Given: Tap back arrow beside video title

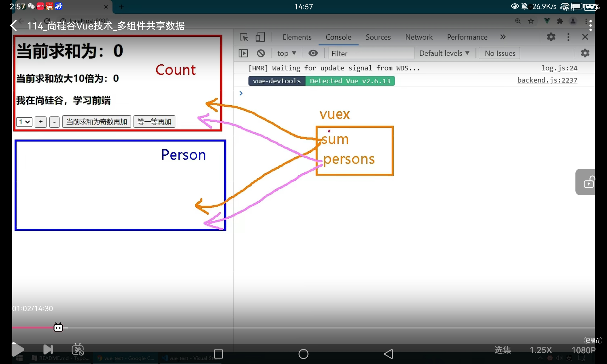Looking at the screenshot, I should tap(14, 25).
